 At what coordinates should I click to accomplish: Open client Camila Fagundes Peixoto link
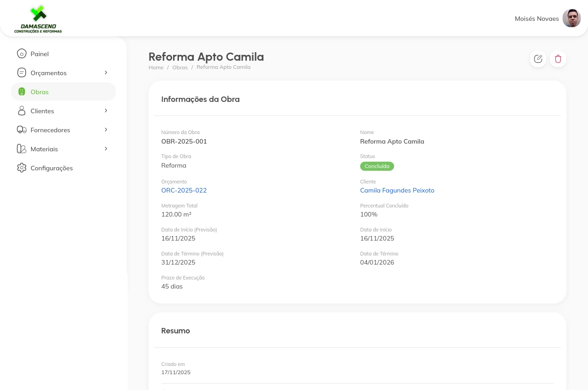click(x=397, y=191)
